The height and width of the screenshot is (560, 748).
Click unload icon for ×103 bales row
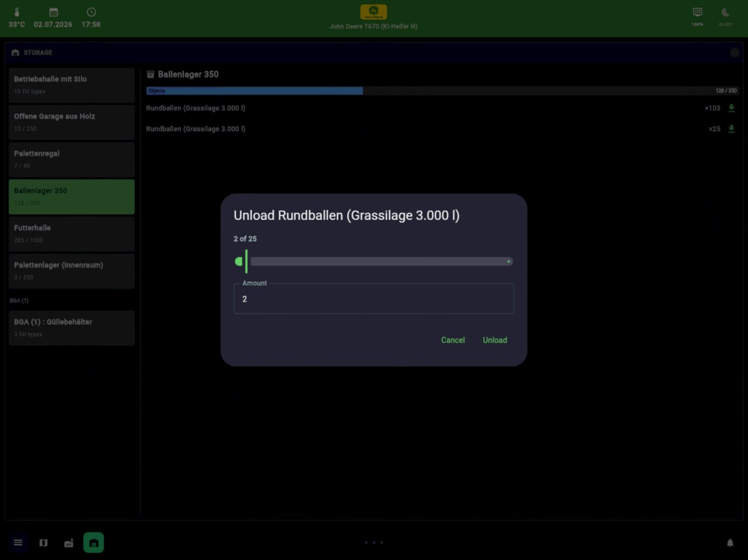(731, 108)
